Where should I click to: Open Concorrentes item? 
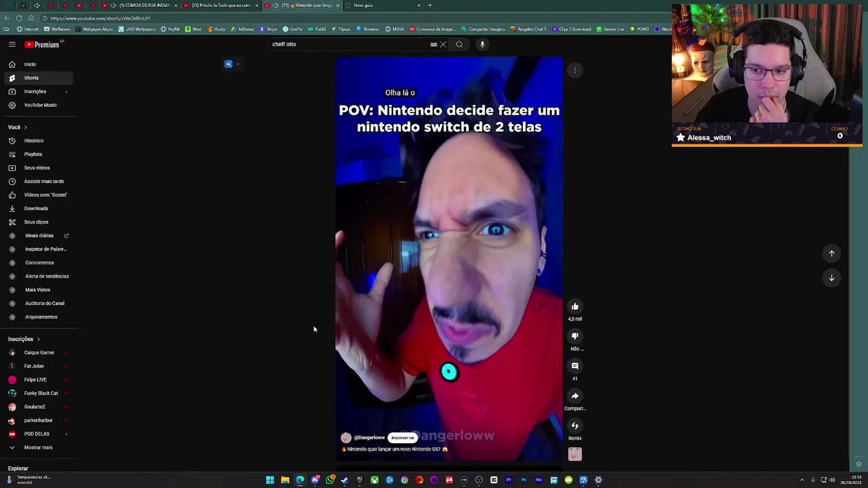37,263
